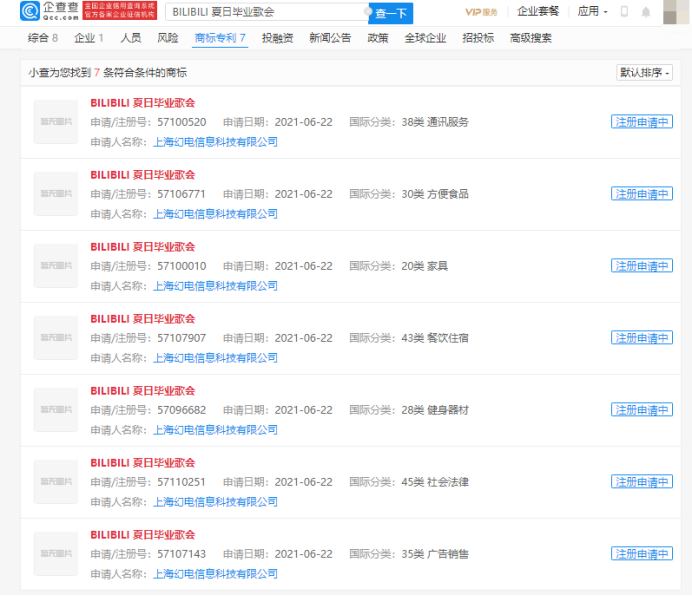The height and width of the screenshot is (596, 692).
Task: Open the 高级搜索 tab
Action: click(x=530, y=38)
